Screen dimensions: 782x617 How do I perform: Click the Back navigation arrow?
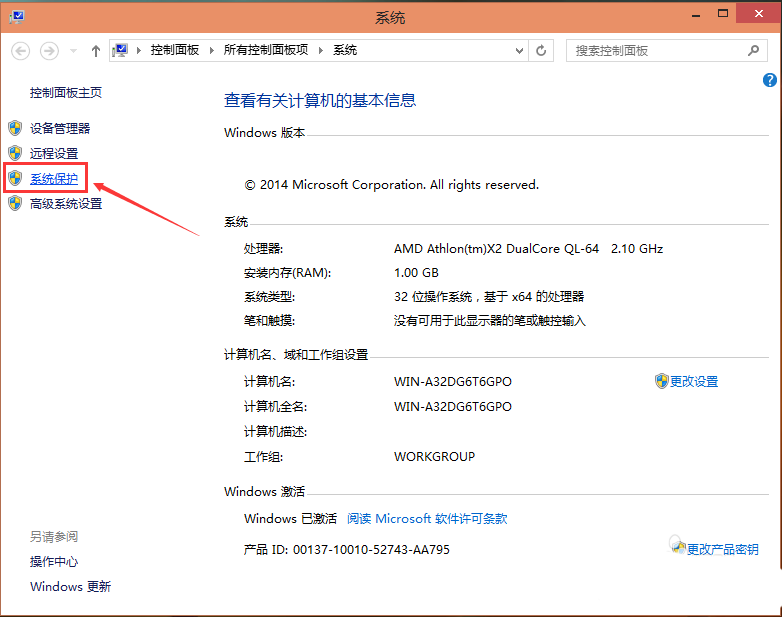click(20, 51)
